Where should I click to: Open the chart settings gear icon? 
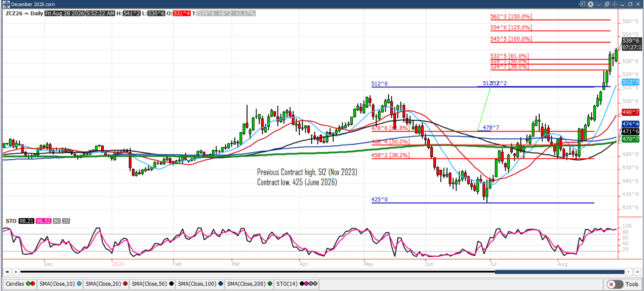point(591,4)
